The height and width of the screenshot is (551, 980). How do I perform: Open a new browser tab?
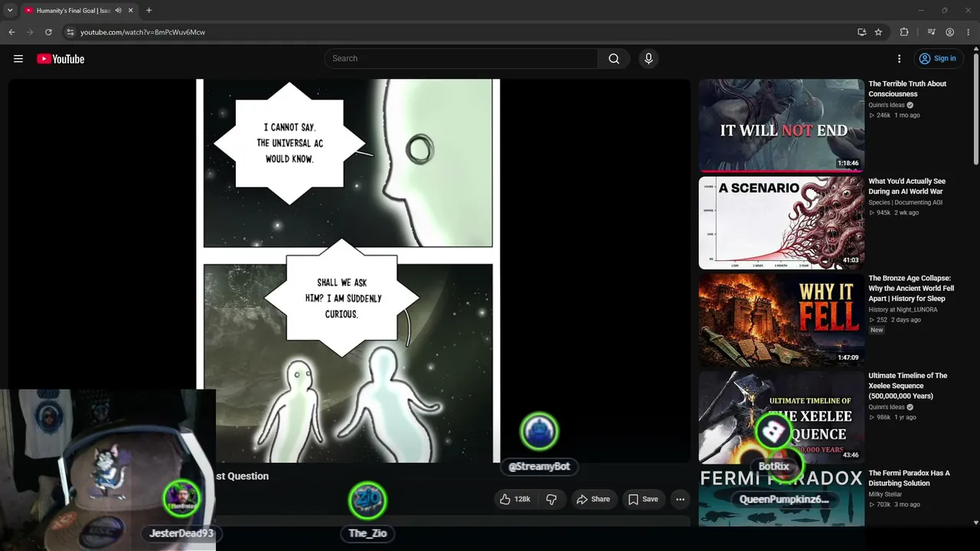point(149,11)
